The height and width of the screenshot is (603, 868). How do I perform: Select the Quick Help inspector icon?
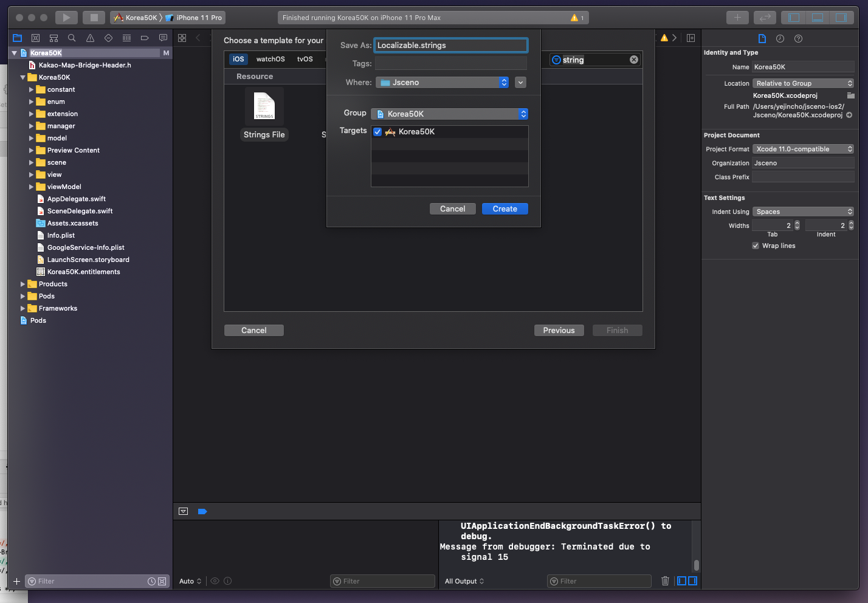pyautogui.click(x=798, y=38)
